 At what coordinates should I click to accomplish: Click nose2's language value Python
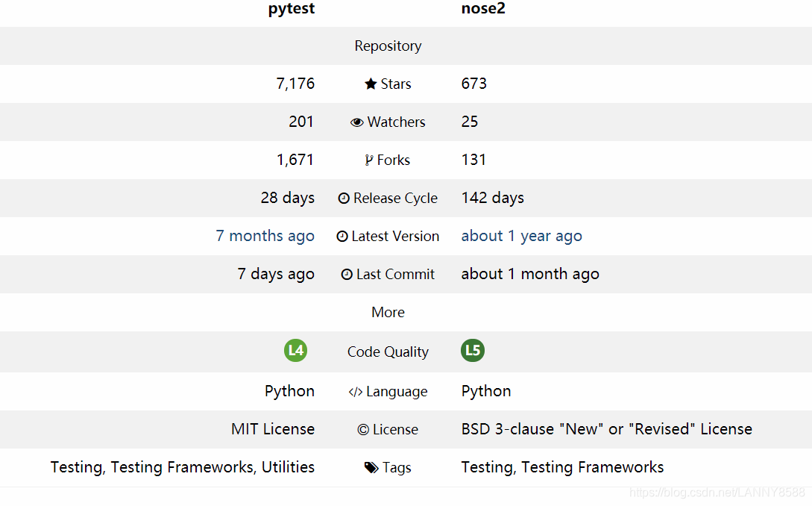coord(486,391)
